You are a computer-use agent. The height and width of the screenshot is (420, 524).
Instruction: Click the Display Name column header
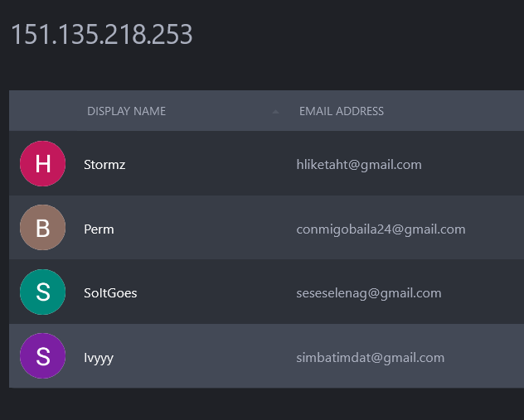pyautogui.click(x=126, y=111)
